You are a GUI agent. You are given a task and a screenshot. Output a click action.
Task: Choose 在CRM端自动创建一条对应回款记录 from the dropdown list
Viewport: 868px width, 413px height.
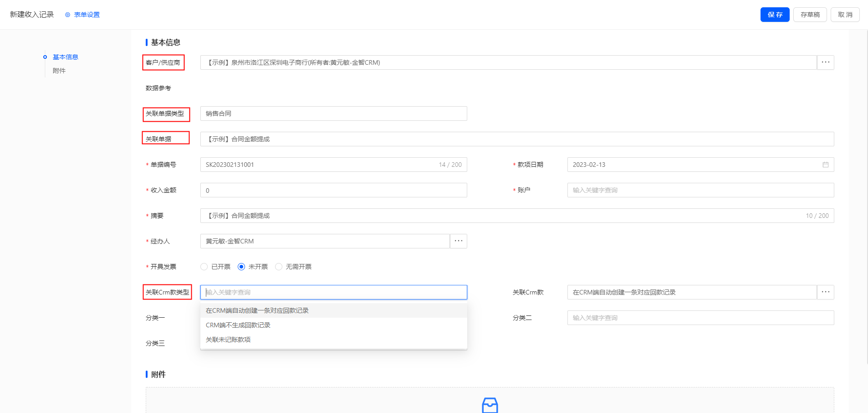point(333,310)
